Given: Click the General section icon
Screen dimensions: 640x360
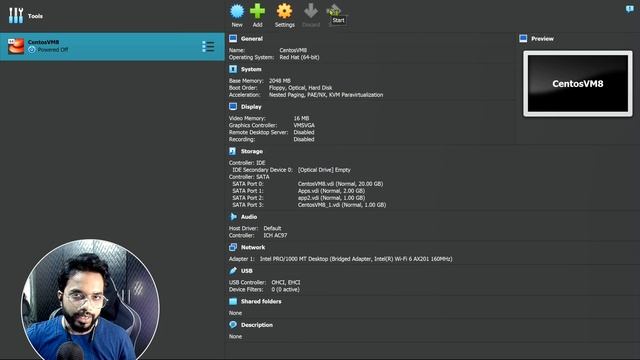Looking at the screenshot, I should pyautogui.click(x=233, y=38).
